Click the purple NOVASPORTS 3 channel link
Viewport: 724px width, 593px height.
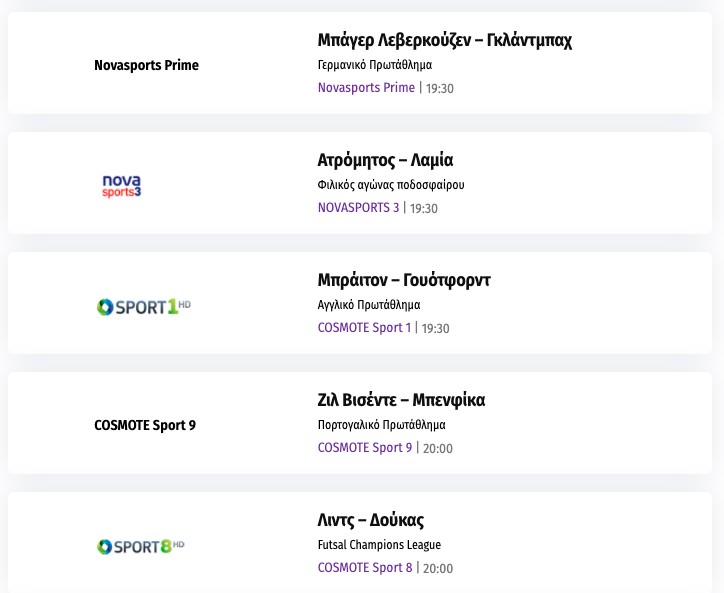(x=358, y=208)
